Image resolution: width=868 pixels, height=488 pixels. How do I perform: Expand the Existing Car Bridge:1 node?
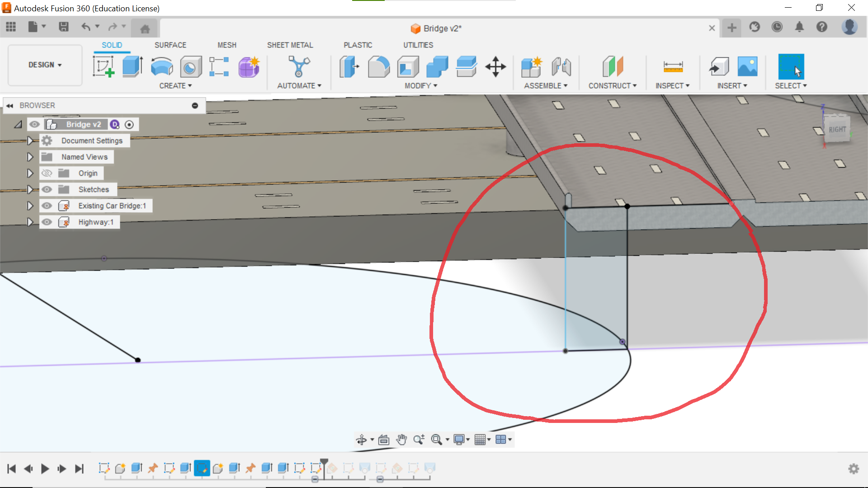click(30, 206)
